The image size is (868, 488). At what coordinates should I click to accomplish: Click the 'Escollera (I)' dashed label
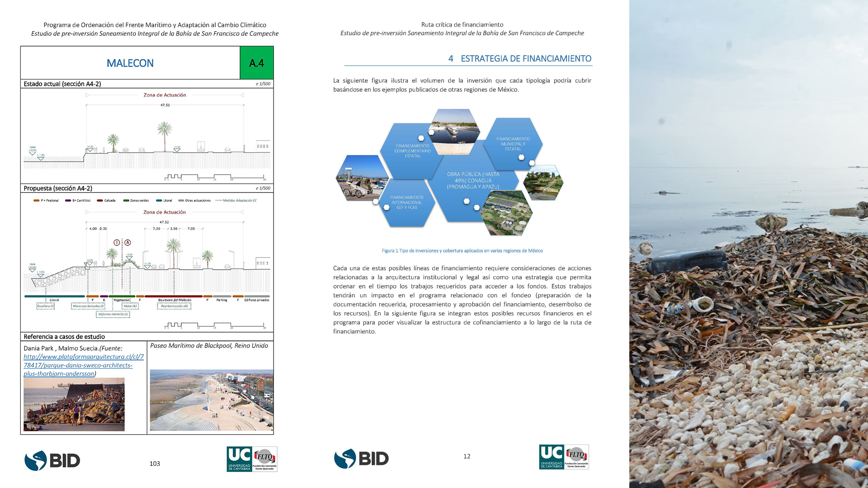[x=45, y=306]
